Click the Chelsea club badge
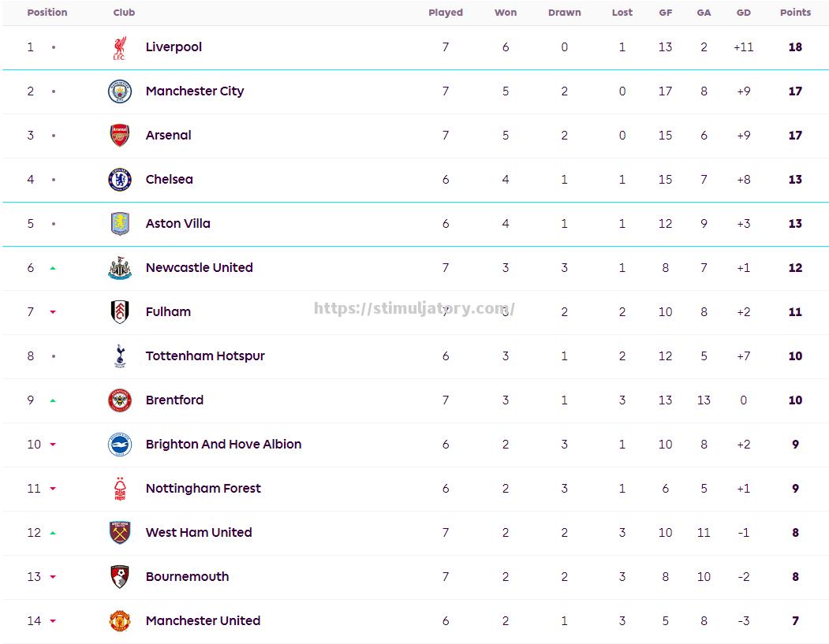This screenshot has height=644, width=829. (119, 180)
